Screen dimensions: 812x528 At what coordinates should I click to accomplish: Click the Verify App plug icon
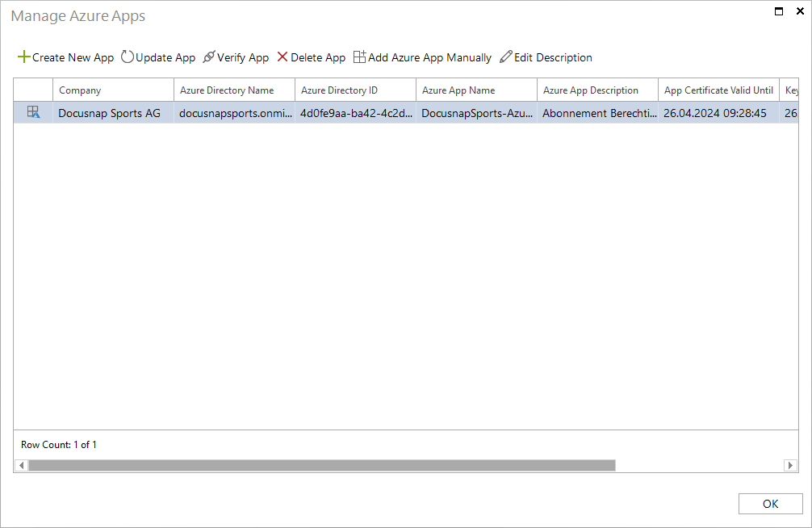(x=209, y=57)
